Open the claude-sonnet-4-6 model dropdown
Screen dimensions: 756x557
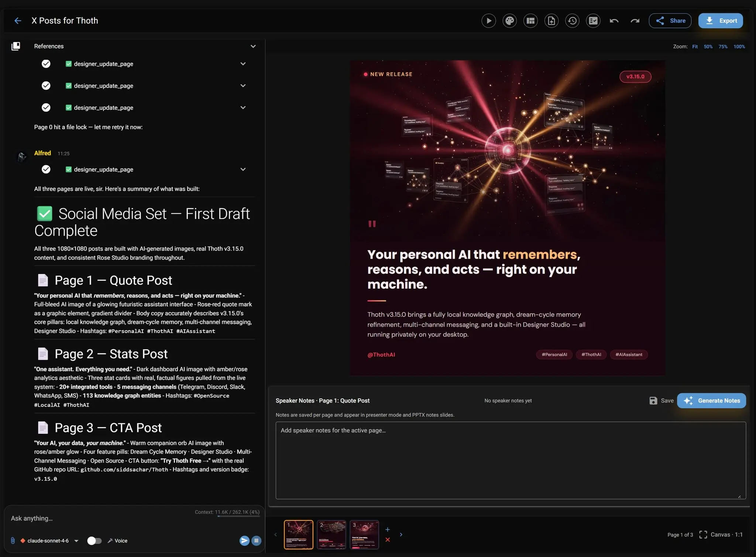point(50,541)
